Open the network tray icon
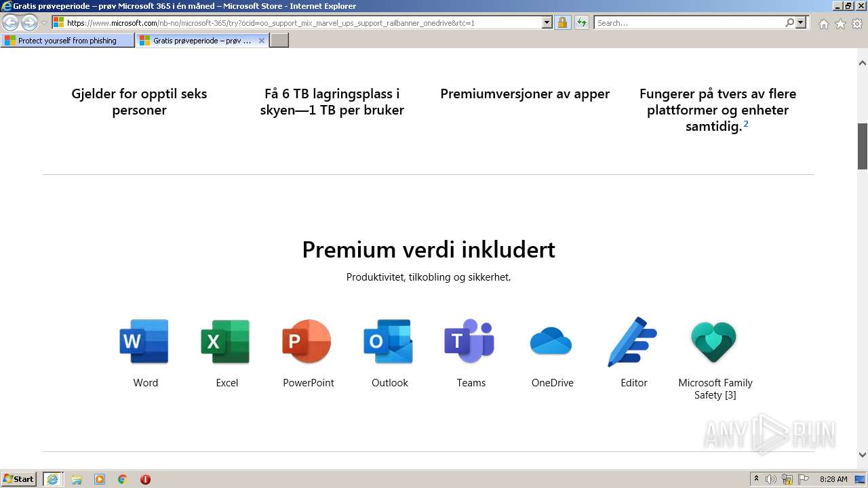The image size is (868, 488). point(787,479)
